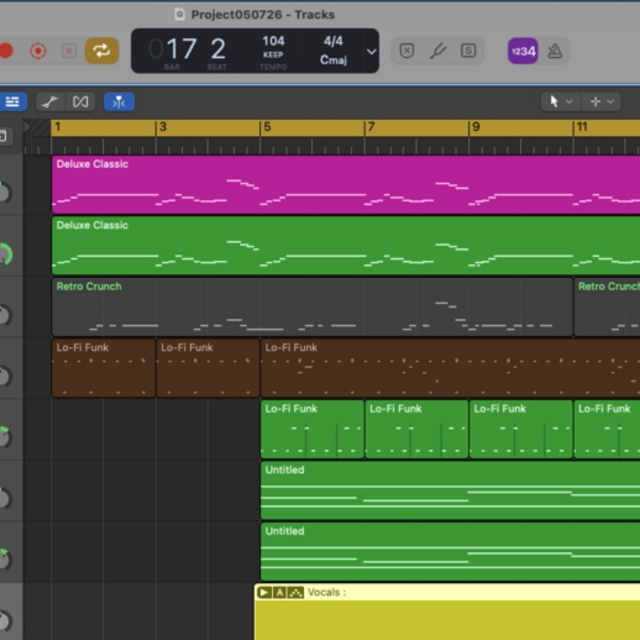Click the Project050726 - Tracks window title
Image resolution: width=640 pixels, height=640 pixels.
coord(263,15)
